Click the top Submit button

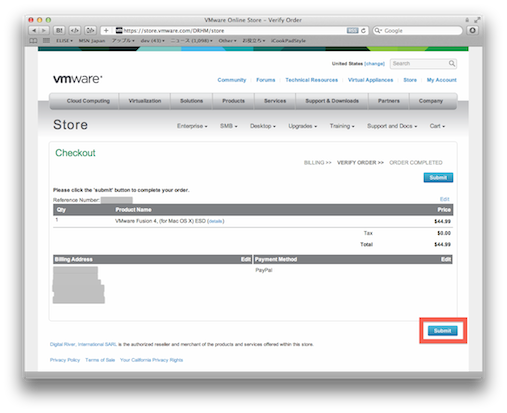click(x=438, y=177)
